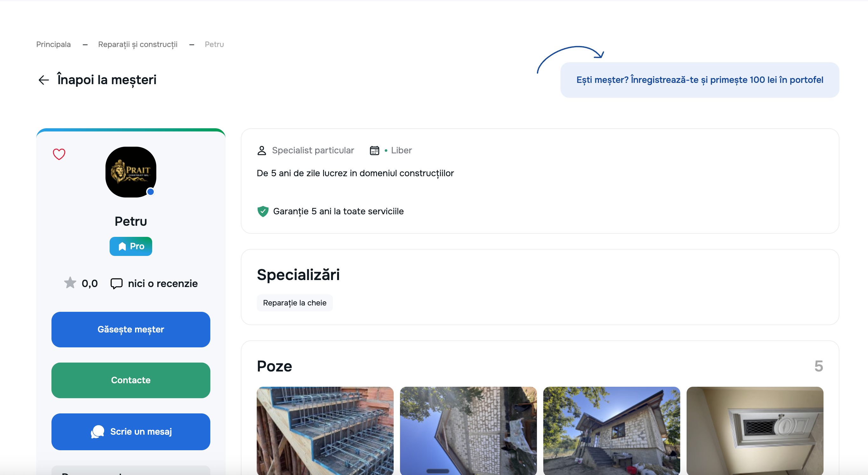Click the gray star rating icon

tap(70, 283)
